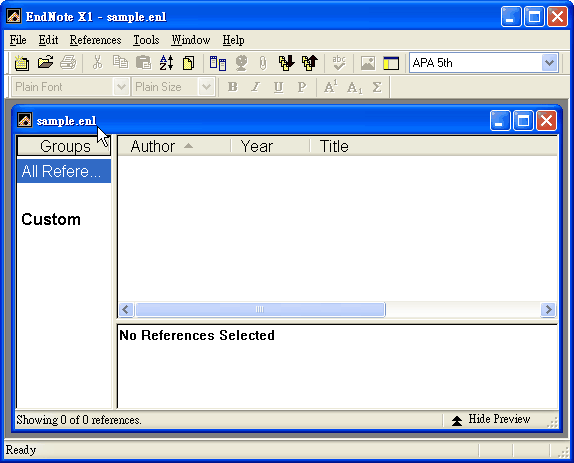Expand the Plain Size dropdown
Image resolution: width=574 pixels, height=463 pixels.
pyautogui.click(x=206, y=87)
